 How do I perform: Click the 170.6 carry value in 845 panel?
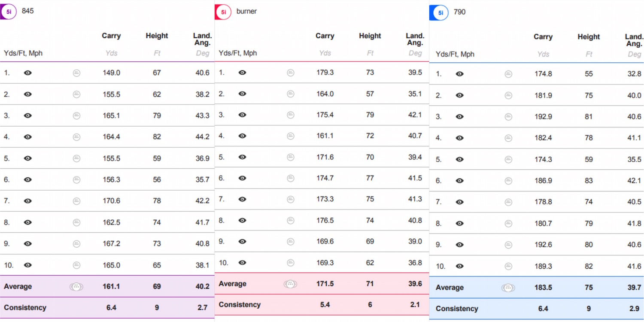(x=112, y=201)
